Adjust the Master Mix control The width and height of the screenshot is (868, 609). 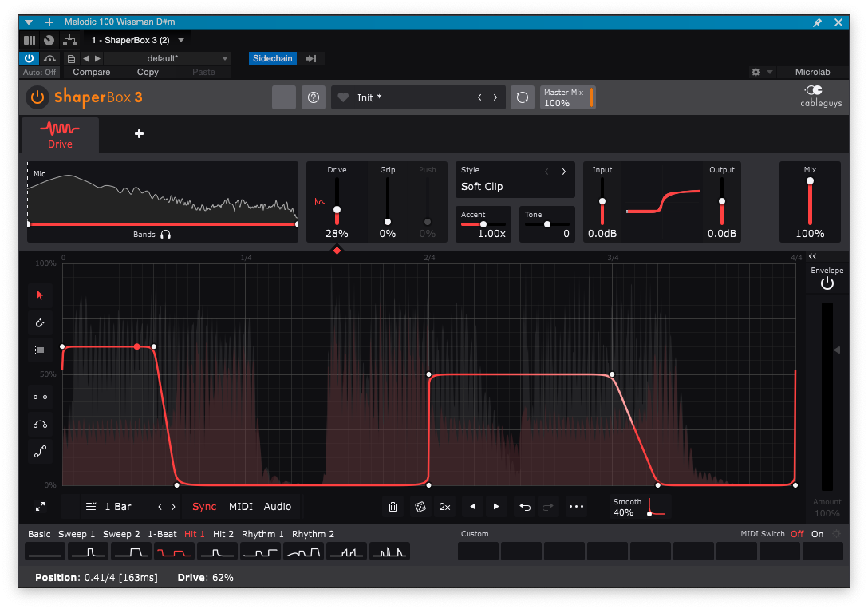click(567, 97)
